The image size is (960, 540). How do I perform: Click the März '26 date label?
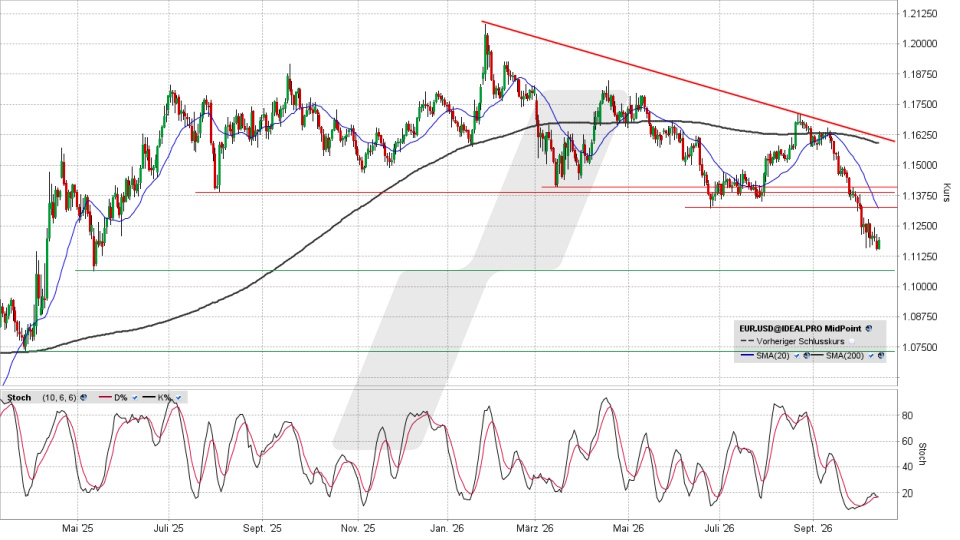pyautogui.click(x=535, y=528)
